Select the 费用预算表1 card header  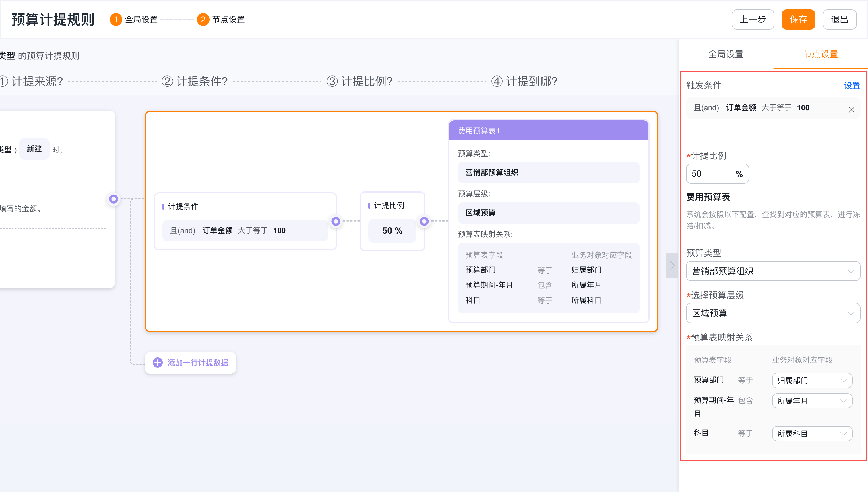(548, 130)
